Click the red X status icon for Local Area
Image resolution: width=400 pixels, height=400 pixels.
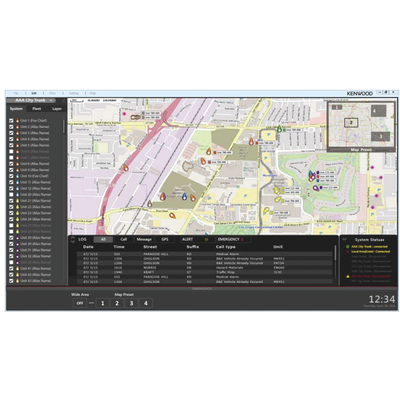pos(348,252)
